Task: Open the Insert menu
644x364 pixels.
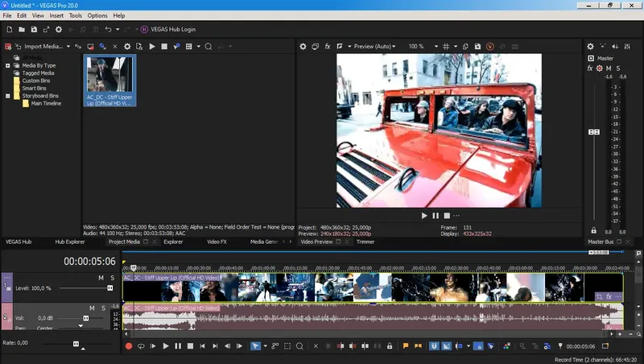Action: pyautogui.click(x=56, y=15)
